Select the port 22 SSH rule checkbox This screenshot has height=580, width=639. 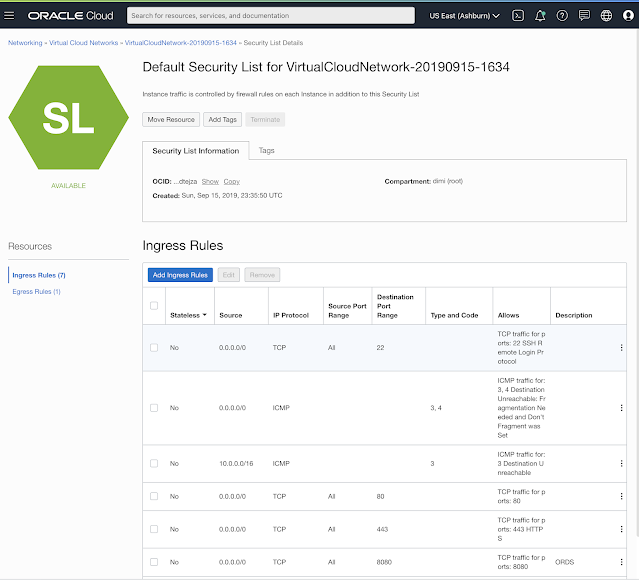coord(154,348)
